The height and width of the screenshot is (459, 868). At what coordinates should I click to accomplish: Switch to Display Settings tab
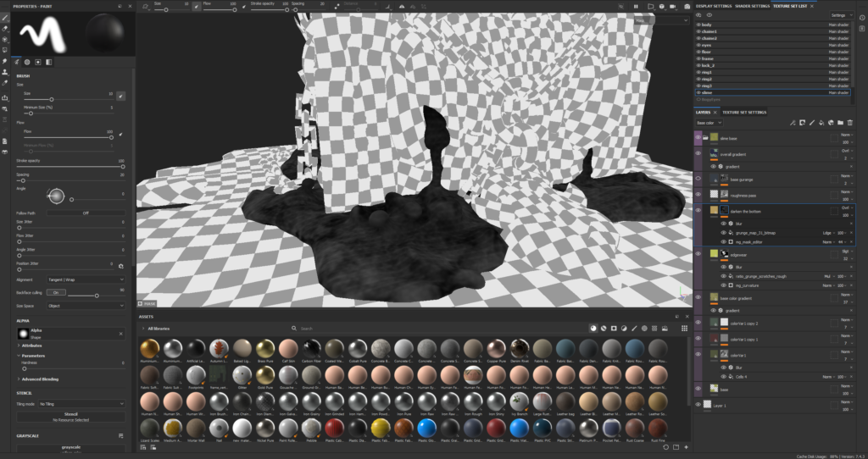[x=714, y=6]
